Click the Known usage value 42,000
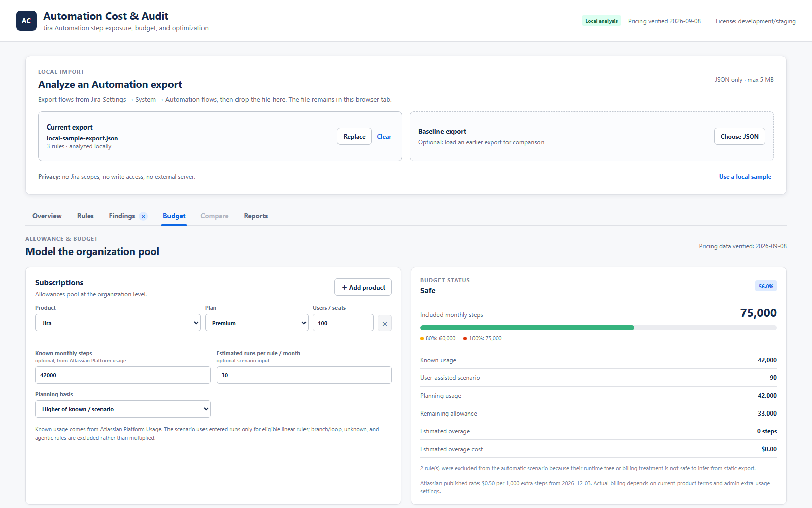This screenshot has width=812, height=508. click(767, 360)
